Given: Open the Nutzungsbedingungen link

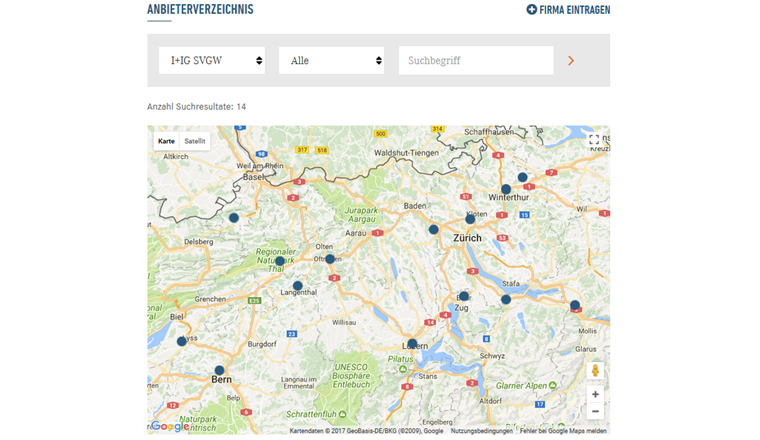Looking at the screenshot, I should point(481,431).
